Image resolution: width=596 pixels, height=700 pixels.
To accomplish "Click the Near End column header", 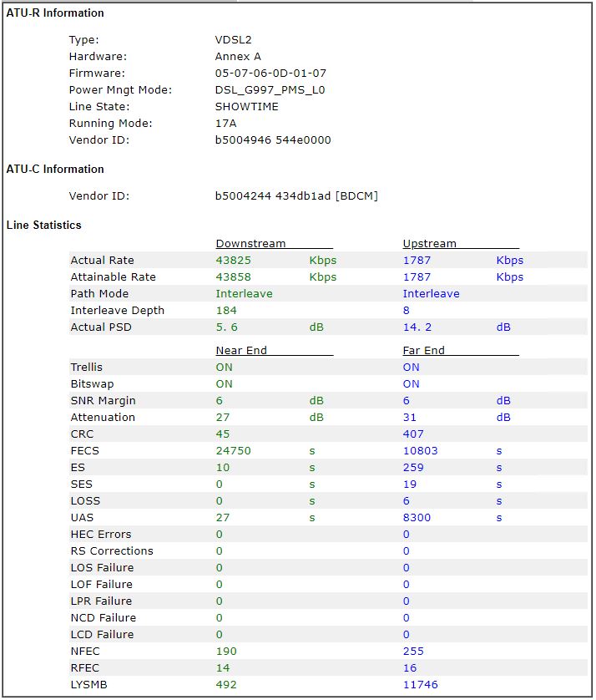I will (241, 351).
